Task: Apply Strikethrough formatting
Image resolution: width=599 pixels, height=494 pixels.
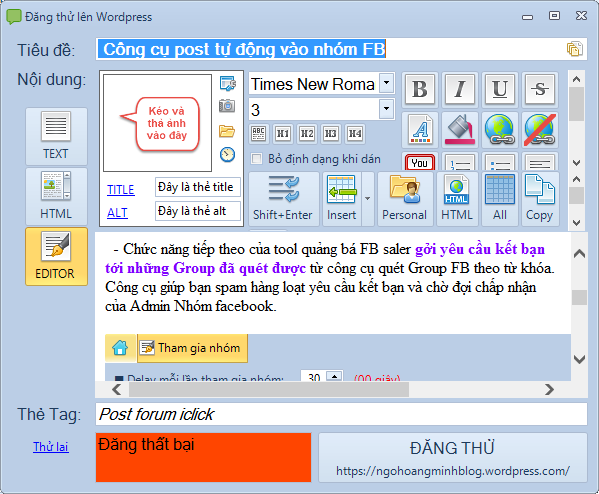Action: [540, 89]
